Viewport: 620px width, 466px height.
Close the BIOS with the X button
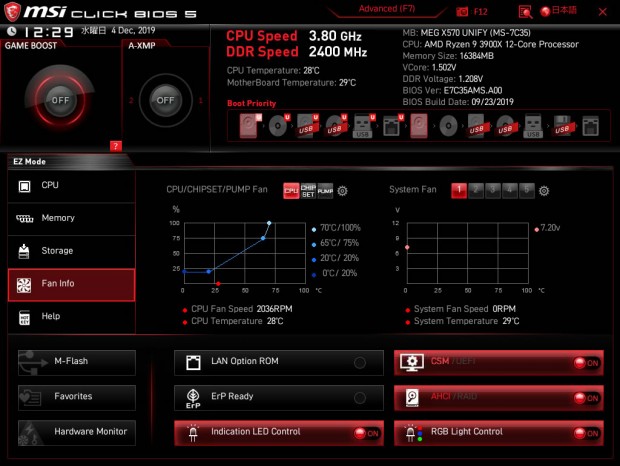click(x=603, y=12)
